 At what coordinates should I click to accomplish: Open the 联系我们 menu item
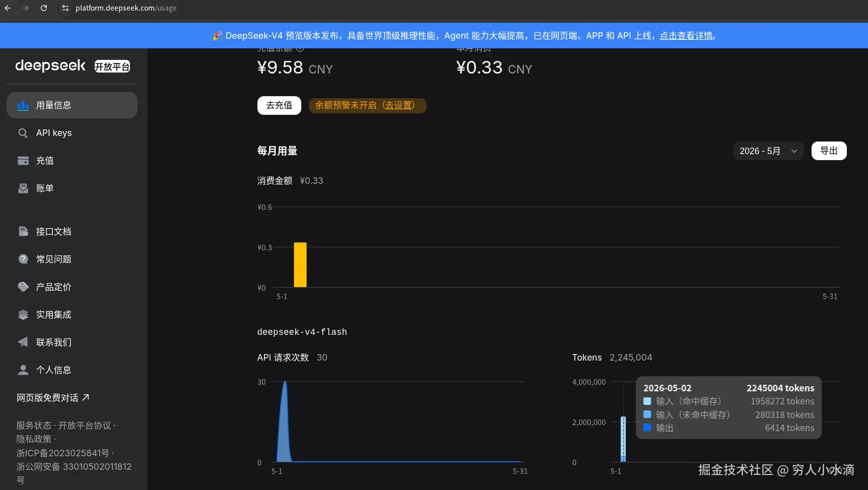pos(72,342)
